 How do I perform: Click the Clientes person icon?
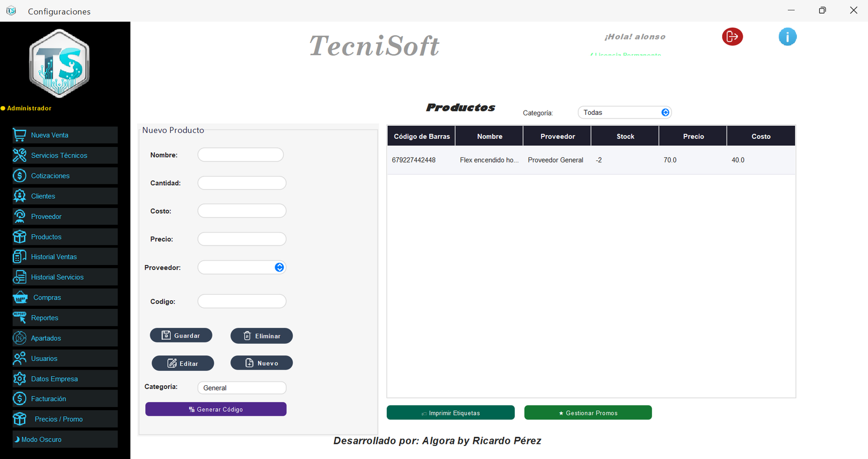click(x=20, y=196)
